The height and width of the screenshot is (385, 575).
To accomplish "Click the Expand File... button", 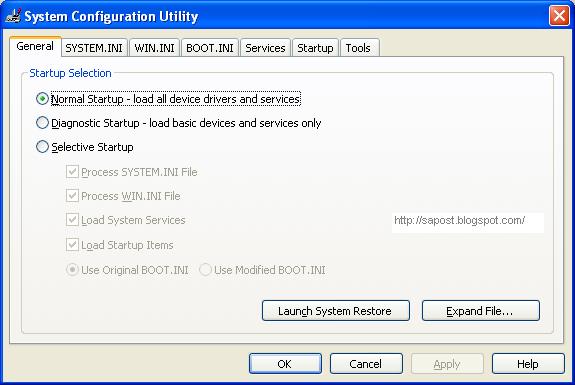I will pyautogui.click(x=481, y=311).
